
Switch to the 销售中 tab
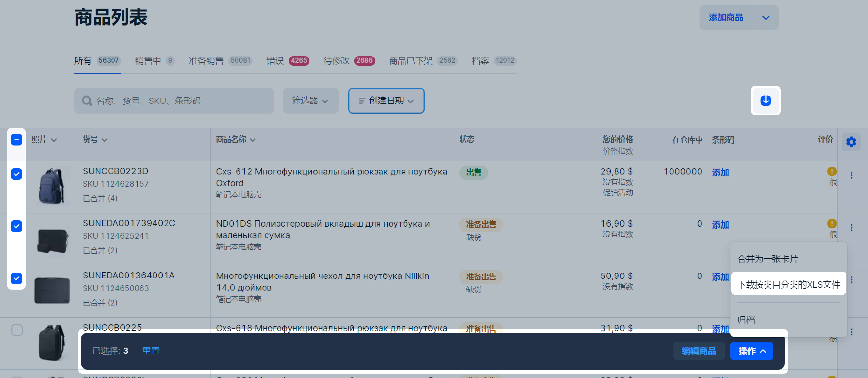tap(155, 61)
